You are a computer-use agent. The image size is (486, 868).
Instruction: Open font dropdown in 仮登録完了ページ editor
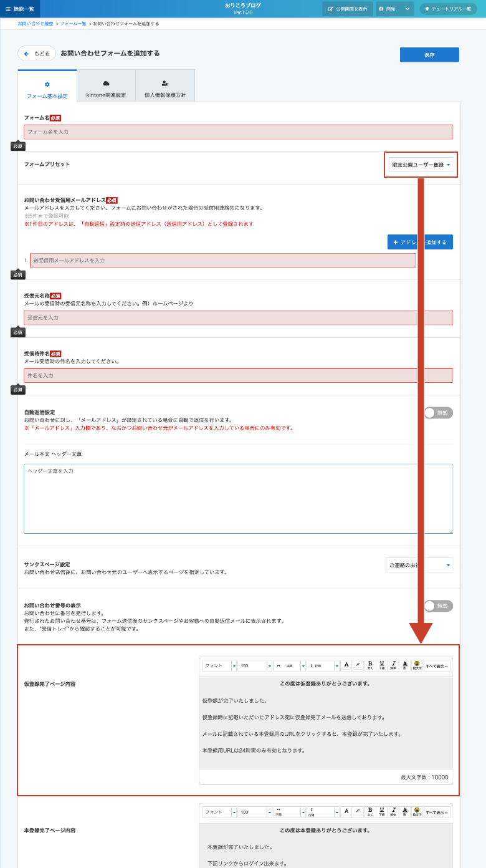click(219, 666)
